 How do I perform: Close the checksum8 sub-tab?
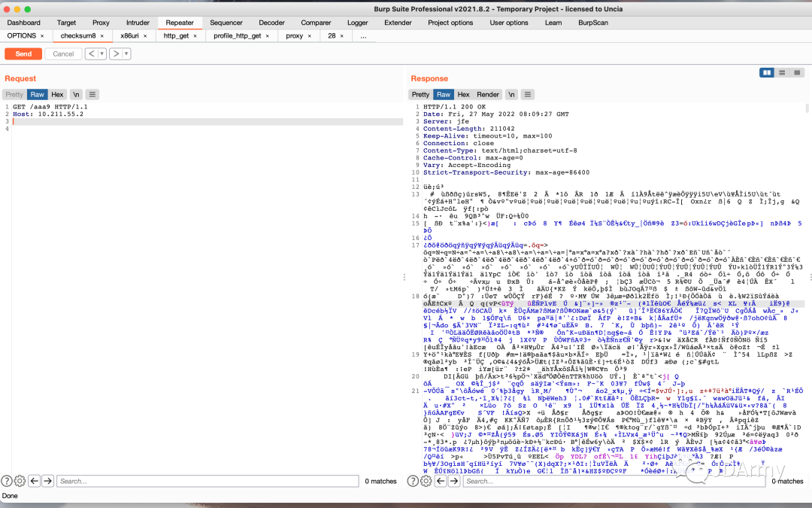[102, 36]
